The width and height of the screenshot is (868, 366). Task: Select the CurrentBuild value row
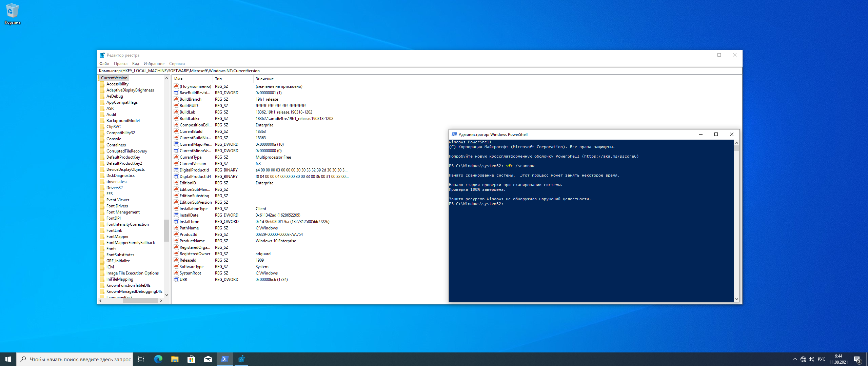coord(261,131)
